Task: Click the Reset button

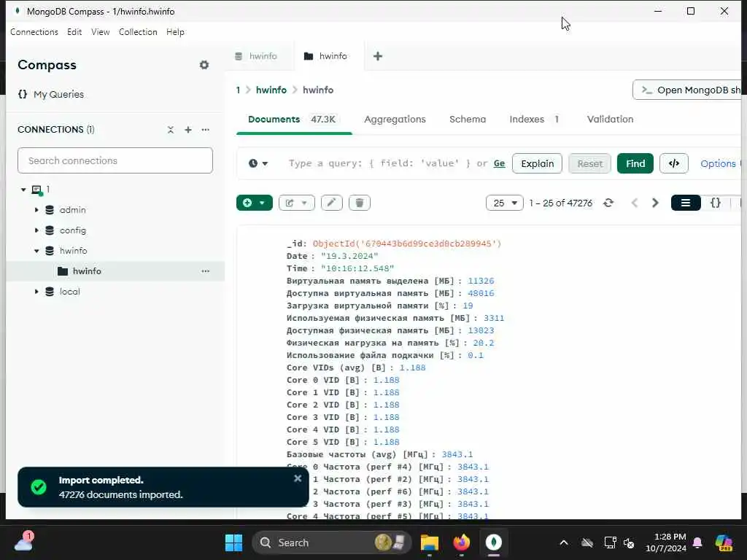Action: coord(589,163)
